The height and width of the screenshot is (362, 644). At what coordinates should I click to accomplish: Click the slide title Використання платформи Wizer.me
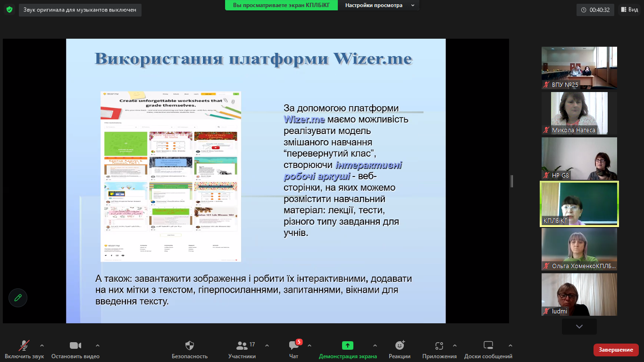point(254,59)
